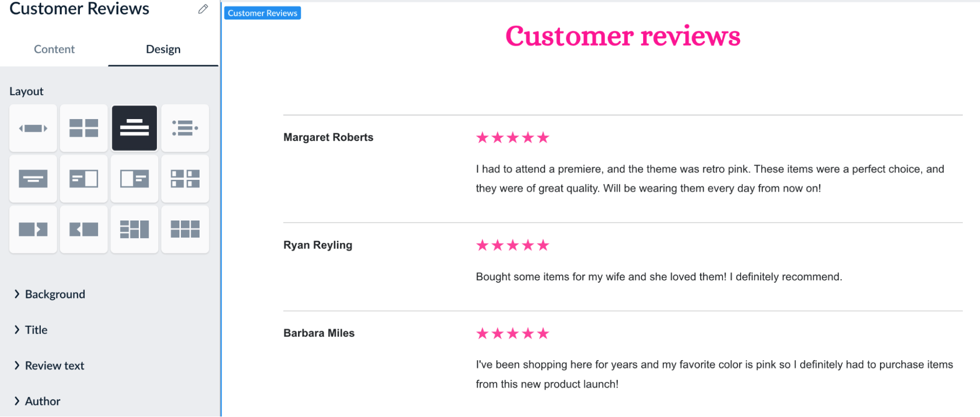Click the Customer reviews pink heading
Screen dimensions: 980x417
click(623, 35)
